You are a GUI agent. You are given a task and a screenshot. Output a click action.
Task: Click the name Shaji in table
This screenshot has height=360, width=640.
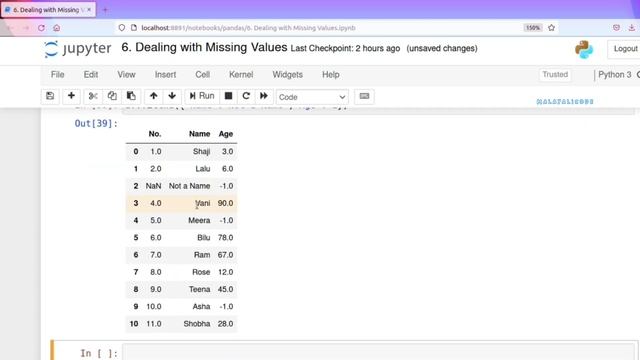pyautogui.click(x=202, y=151)
